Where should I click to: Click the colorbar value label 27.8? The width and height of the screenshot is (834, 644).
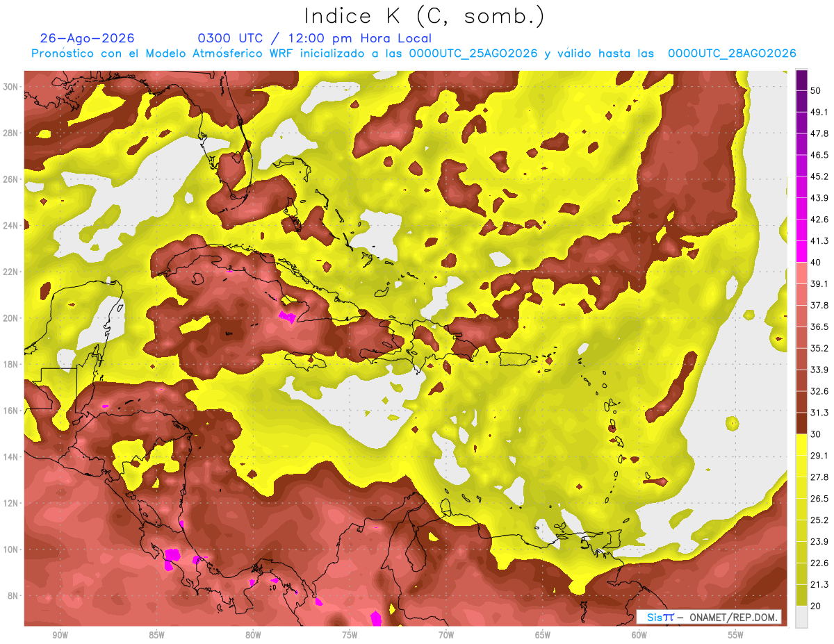coord(819,477)
